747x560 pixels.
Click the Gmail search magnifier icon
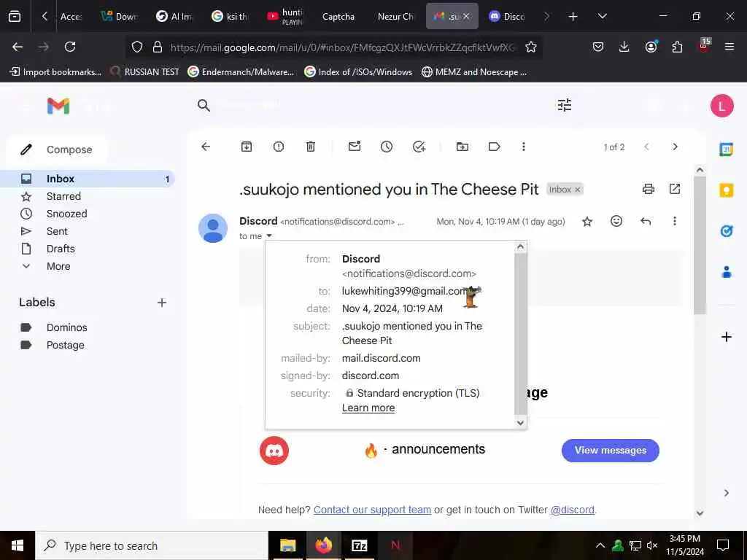204,105
